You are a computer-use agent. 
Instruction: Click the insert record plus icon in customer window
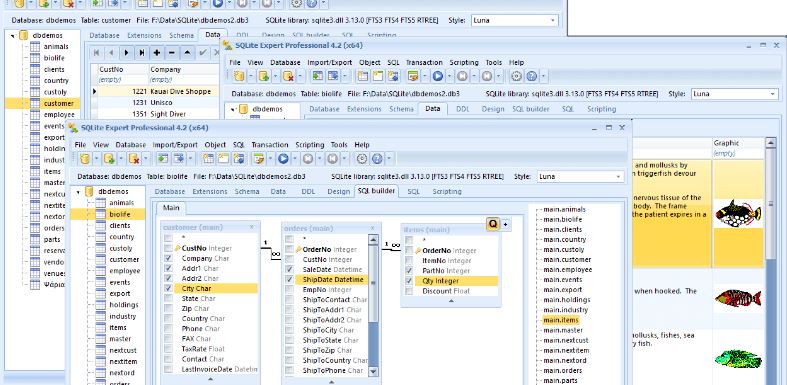(157, 52)
